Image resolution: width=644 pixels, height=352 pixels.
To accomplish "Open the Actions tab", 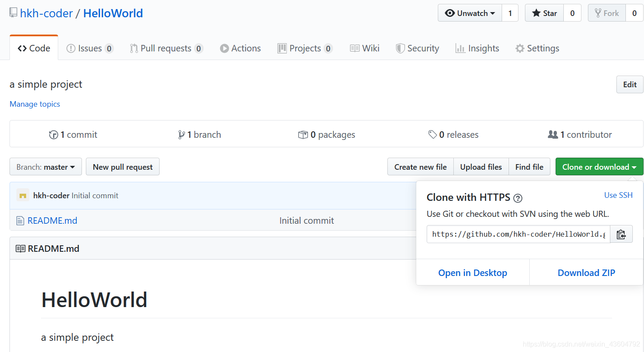I will (240, 48).
